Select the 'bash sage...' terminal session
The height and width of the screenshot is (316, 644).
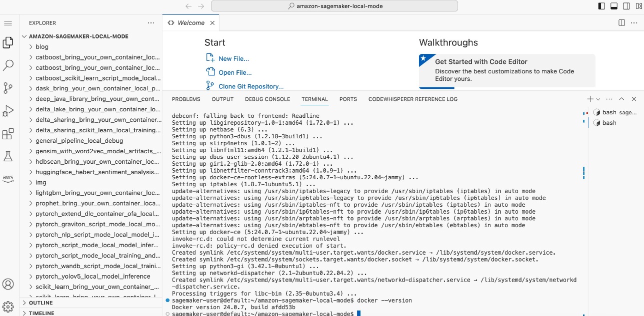615,112
